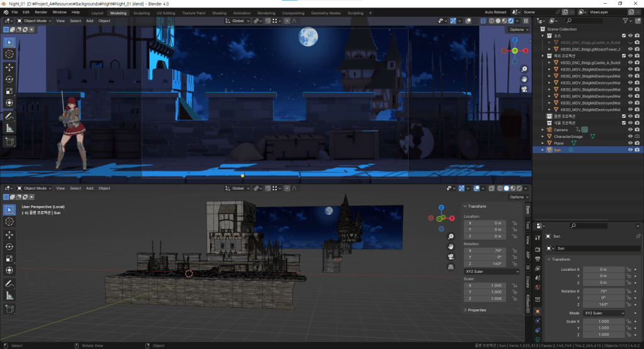
Task: Select the Cursor tool in top viewport
Action: [x=9, y=55]
